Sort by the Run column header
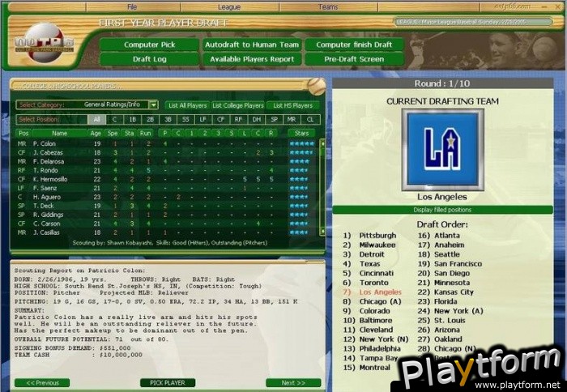The height and width of the screenshot is (392, 567). 145,134
